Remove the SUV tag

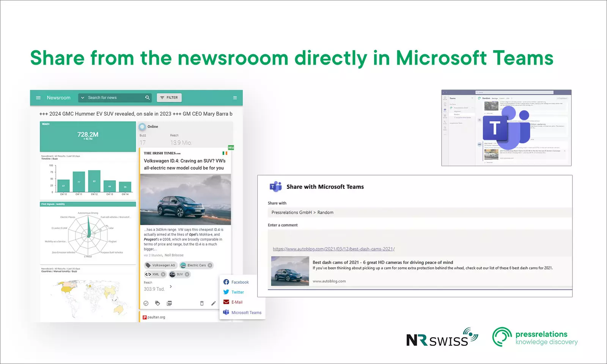coord(187,275)
